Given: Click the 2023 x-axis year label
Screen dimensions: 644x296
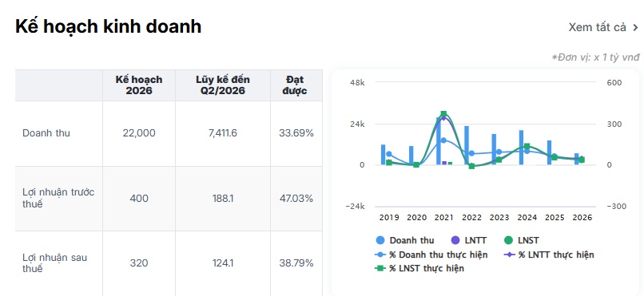Looking at the screenshot, I should click(499, 218).
